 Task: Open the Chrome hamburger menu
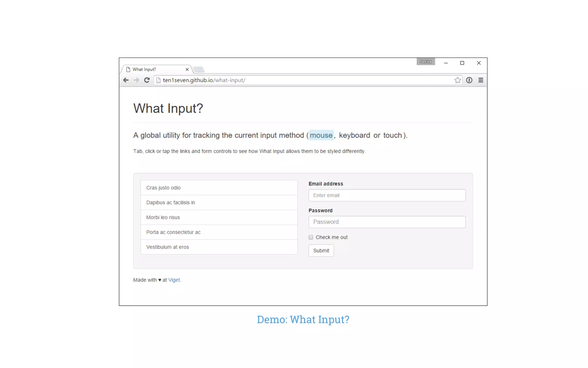tap(481, 80)
